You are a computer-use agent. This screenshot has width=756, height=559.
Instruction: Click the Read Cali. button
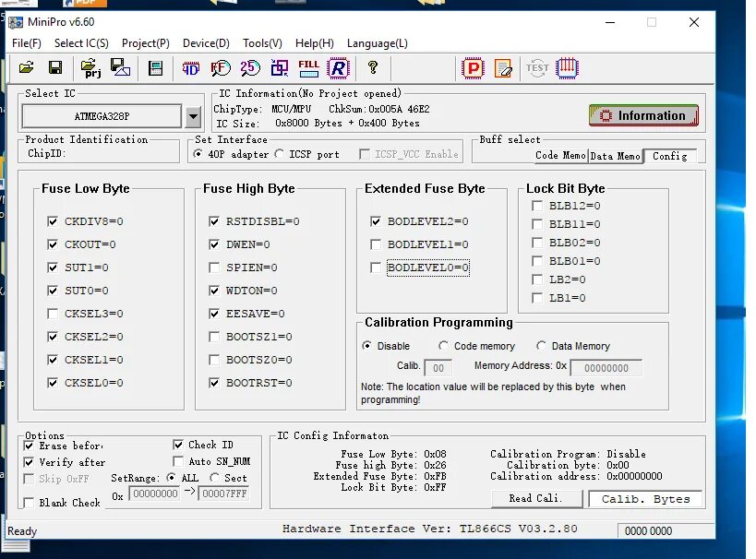[x=536, y=499]
